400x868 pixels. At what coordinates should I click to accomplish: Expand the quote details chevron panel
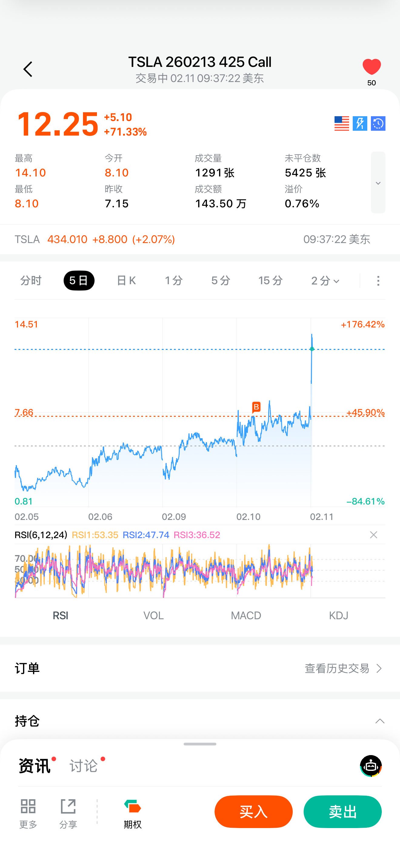(378, 182)
